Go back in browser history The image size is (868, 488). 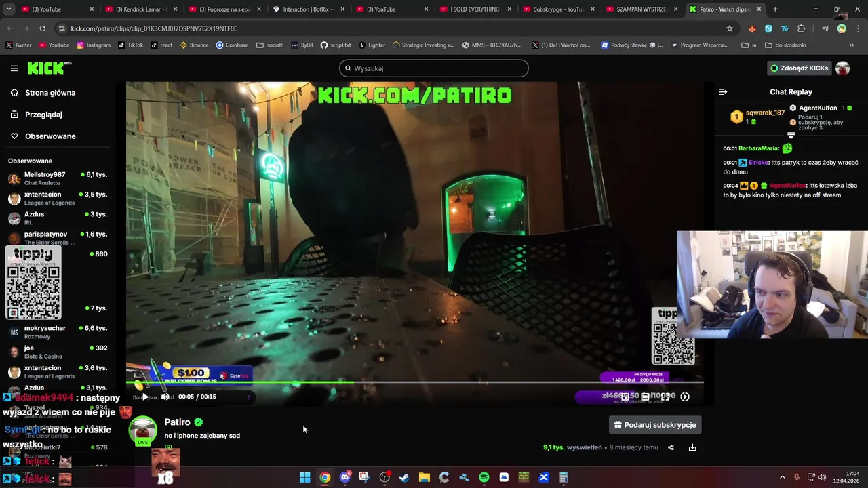click(9, 28)
